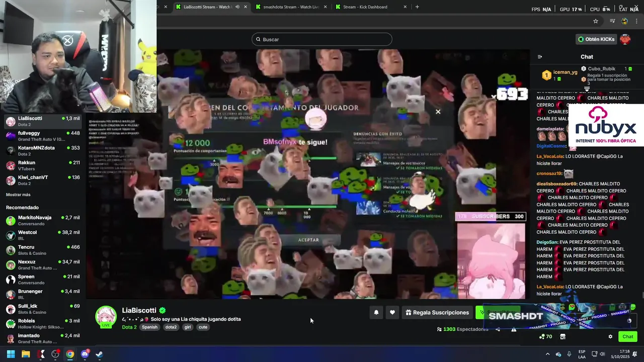This screenshot has height=362, width=644.
Task: Click the 70 channel points icon
Action: (545, 337)
